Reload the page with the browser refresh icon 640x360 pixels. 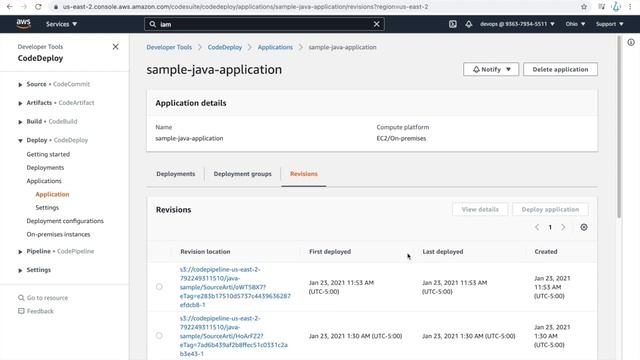tap(38, 7)
